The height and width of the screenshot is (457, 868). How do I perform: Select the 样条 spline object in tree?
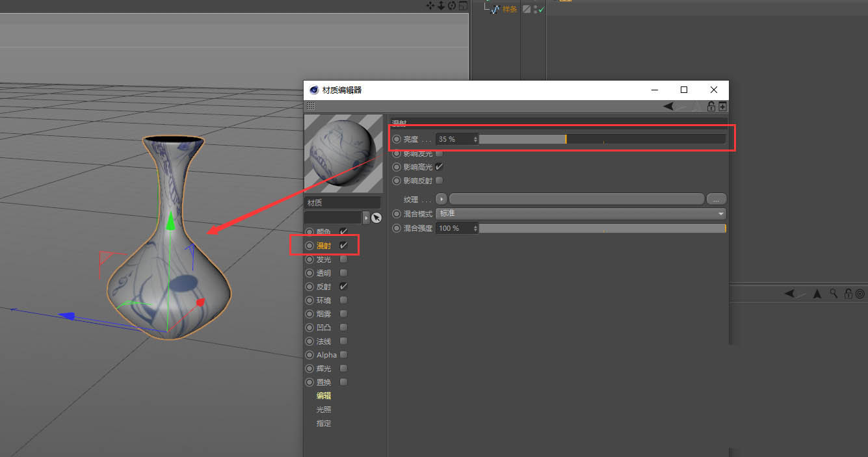pyautogui.click(x=509, y=9)
